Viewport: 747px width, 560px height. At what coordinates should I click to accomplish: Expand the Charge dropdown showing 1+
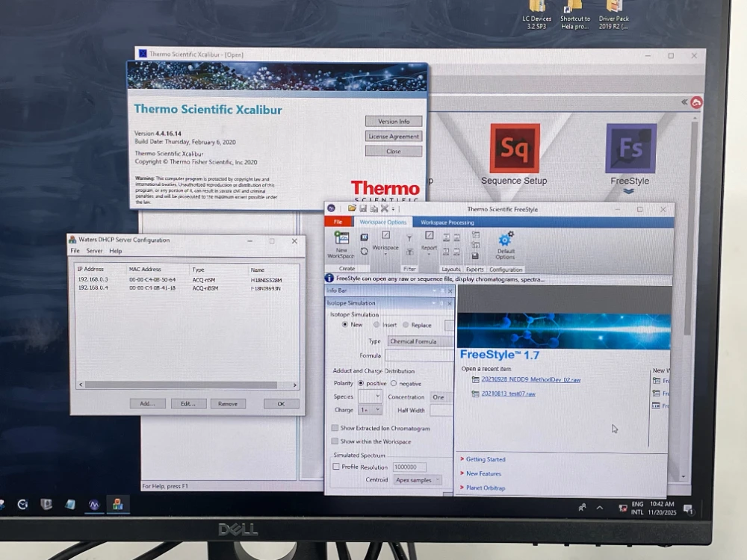pyautogui.click(x=370, y=410)
